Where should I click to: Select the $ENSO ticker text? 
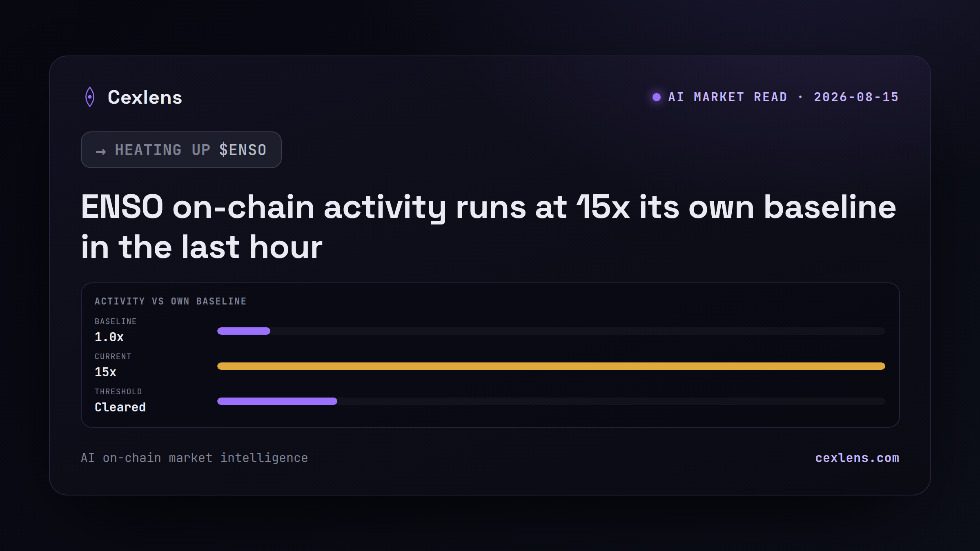(243, 150)
